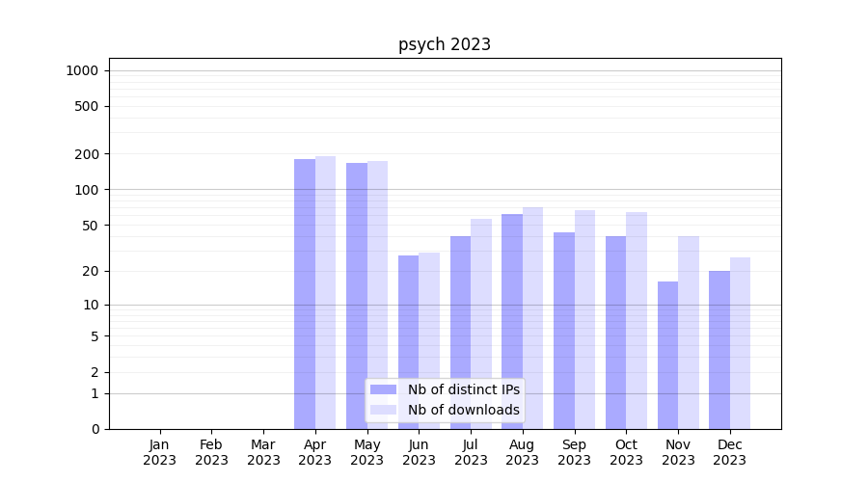Click the 'Mar 2023' x-axis label
This screenshot has height=482, width=868.
tap(263, 452)
